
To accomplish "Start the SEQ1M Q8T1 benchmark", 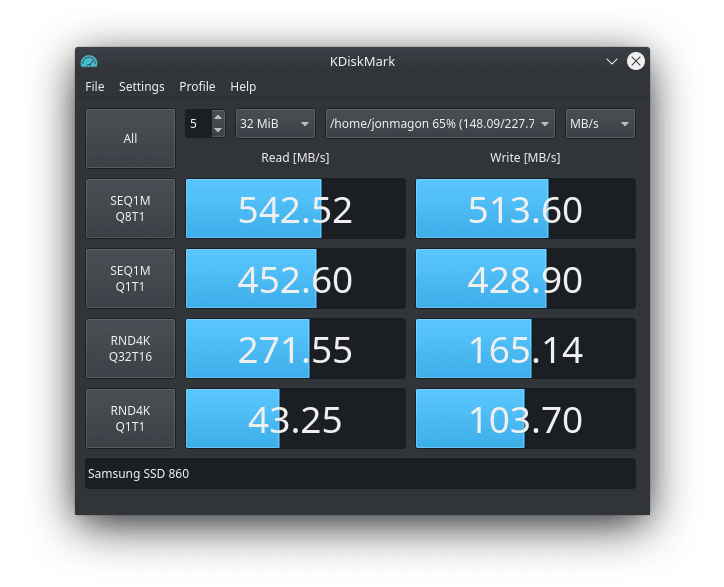I will click(x=130, y=209).
